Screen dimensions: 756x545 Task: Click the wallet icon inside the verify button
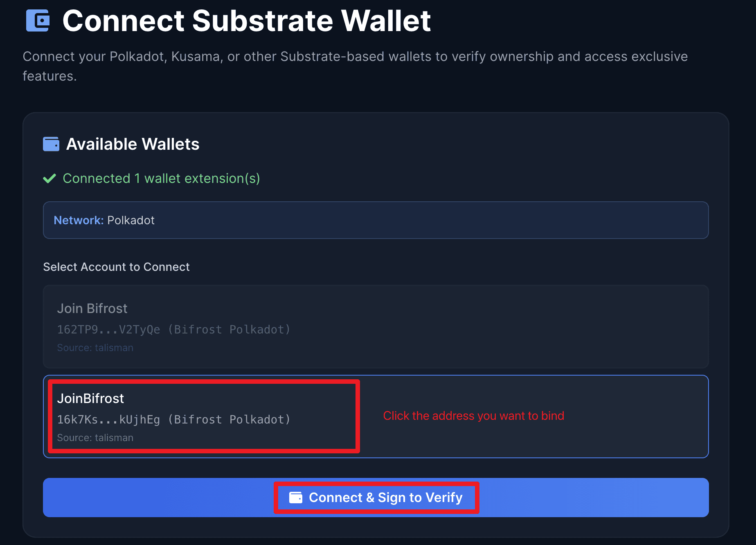[x=296, y=498]
